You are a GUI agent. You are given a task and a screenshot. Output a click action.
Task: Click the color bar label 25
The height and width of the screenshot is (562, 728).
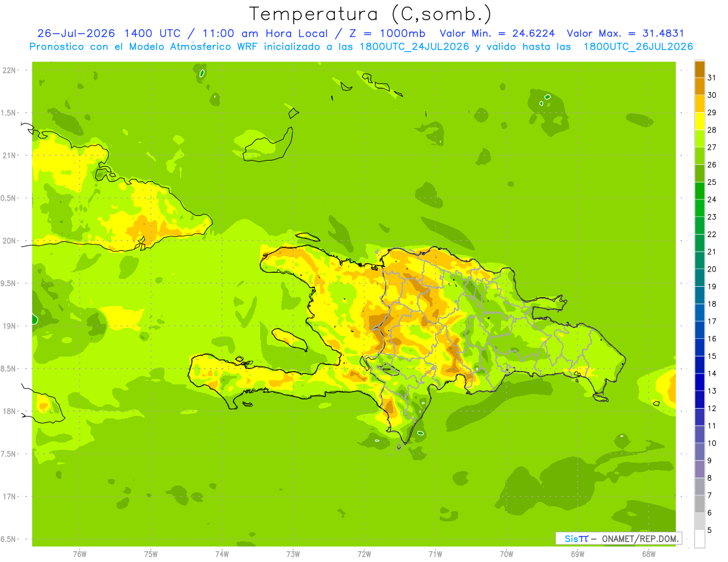click(x=712, y=182)
